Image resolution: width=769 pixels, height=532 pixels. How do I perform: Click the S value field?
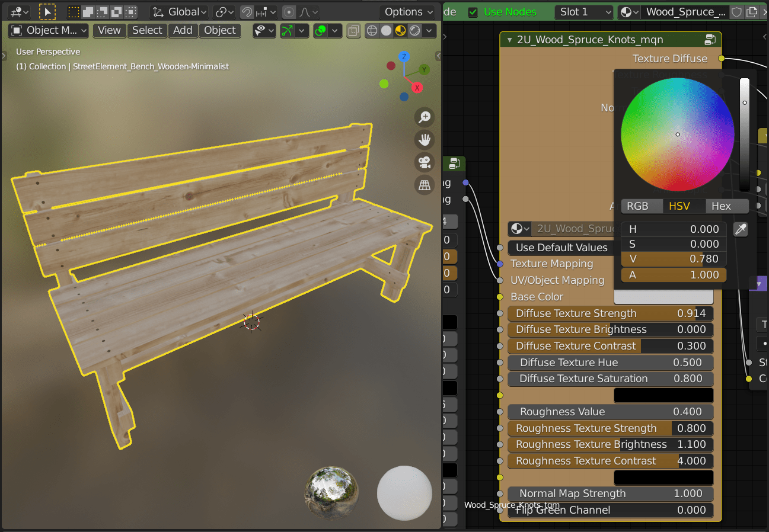click(674, 244)
